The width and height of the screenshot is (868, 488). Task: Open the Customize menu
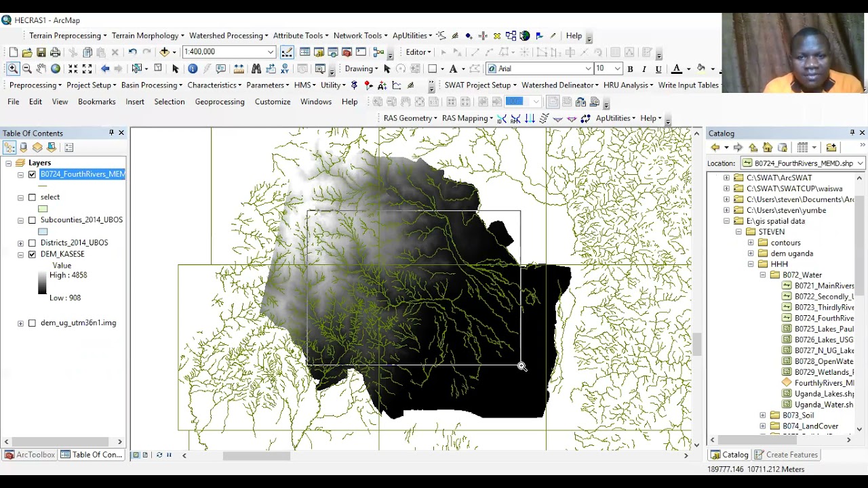(x=273, y=102)
